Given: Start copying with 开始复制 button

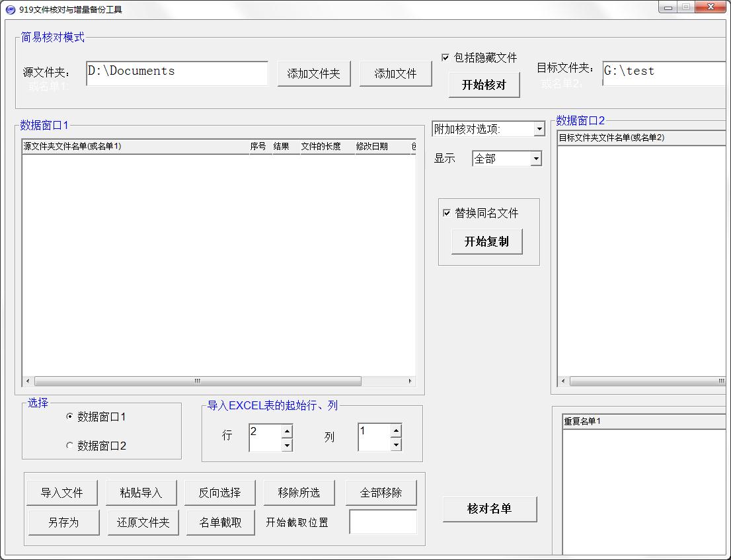Looking at the screenshot, I should click(x=486, y=241).
